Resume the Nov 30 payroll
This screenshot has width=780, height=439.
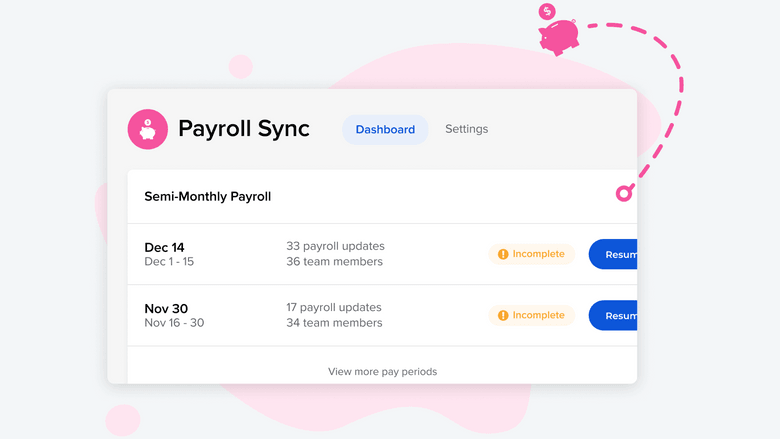(613, 315)
